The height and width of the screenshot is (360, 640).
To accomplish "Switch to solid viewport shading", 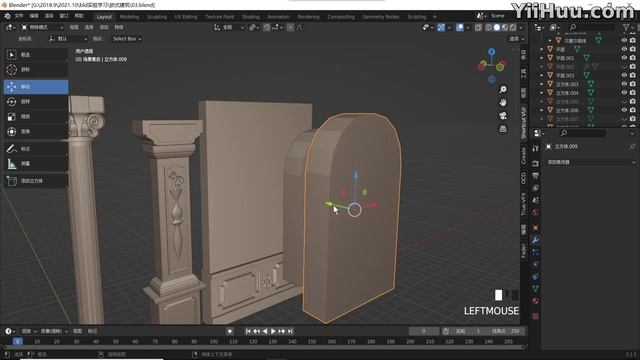I will click(497, 27).
